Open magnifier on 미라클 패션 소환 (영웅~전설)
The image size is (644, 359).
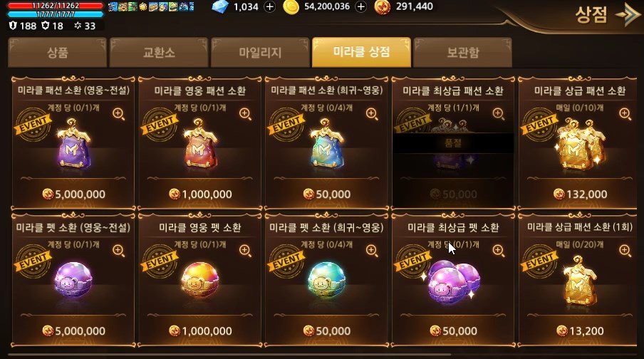119,114
